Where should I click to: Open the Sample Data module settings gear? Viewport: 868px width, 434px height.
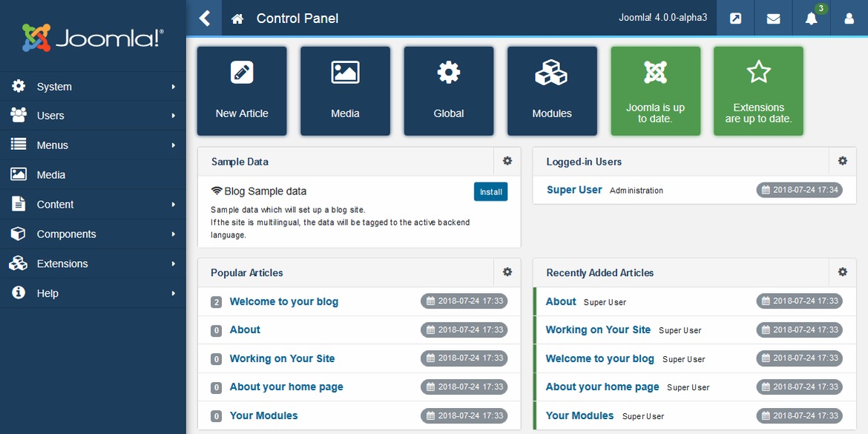pos(507,161)
